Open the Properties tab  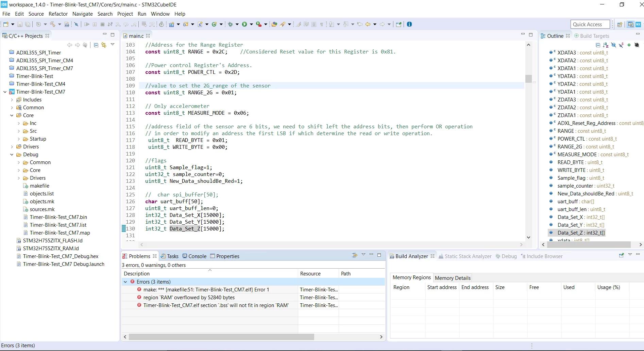pyautogui.click(x=225, y=256)
